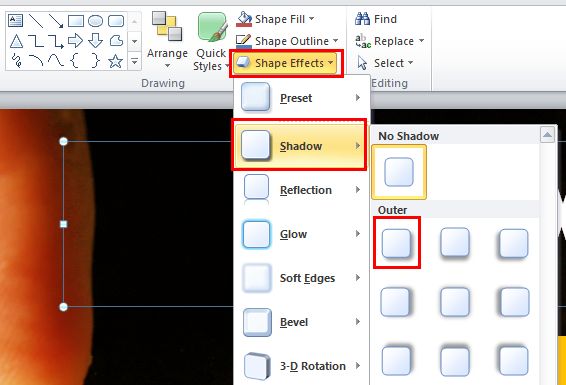
Task: Click the shadow gallery scroll up arrow
Action: 547,135
